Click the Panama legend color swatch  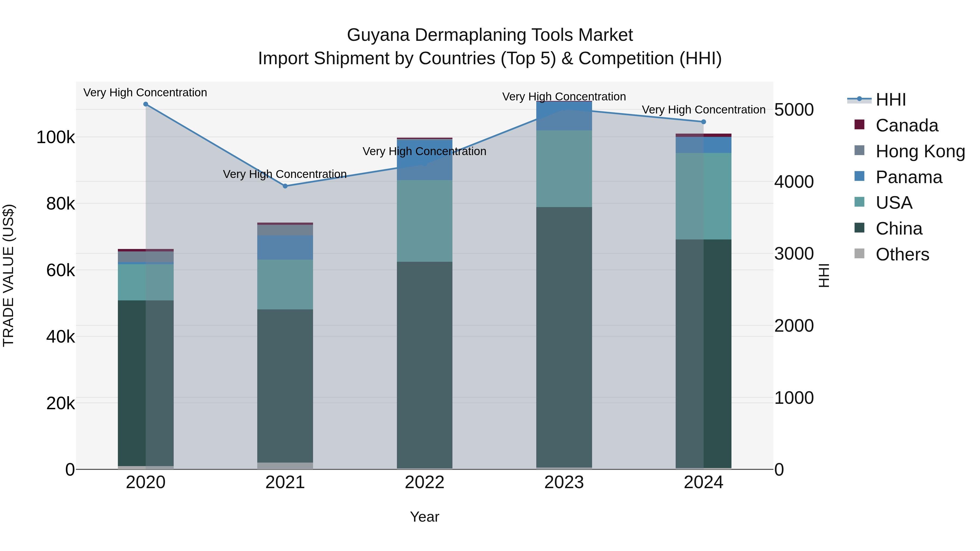[x=859, y=176]
